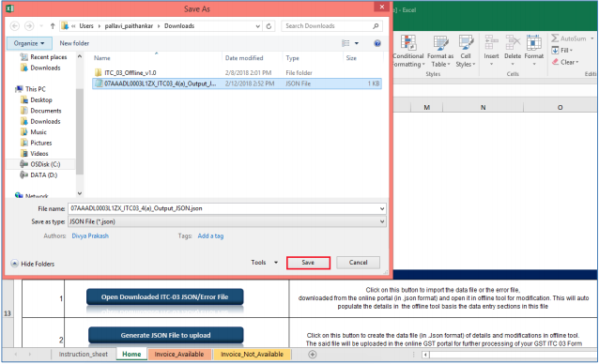599x364 pixels.
Task: Click AutoSum in Excel ribbon
Action: point(568,38)
